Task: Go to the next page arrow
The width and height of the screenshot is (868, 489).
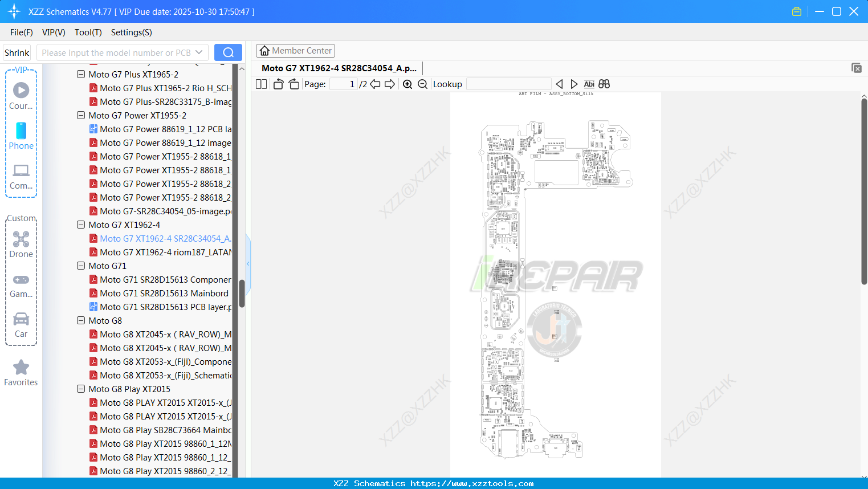Action: [390, 84]
